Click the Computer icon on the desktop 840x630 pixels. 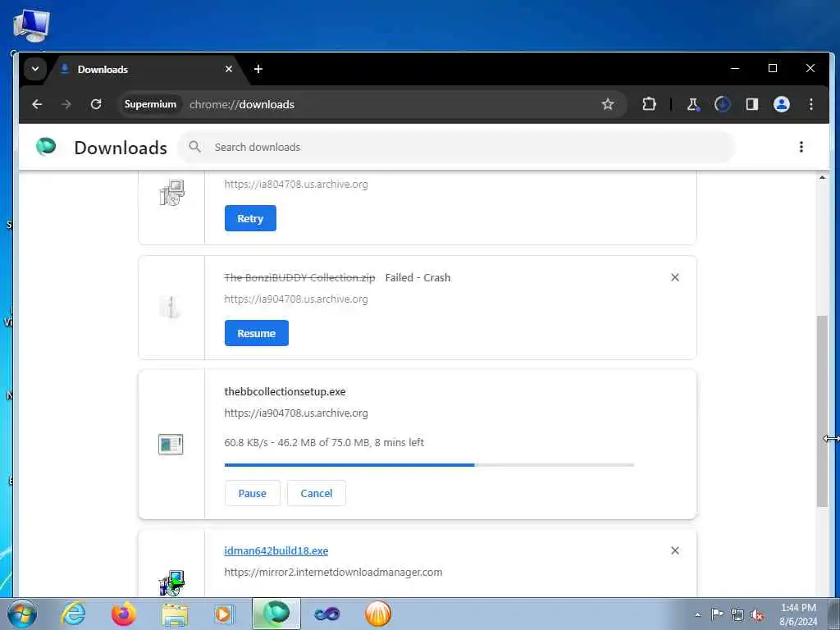[x=31, y=25]
